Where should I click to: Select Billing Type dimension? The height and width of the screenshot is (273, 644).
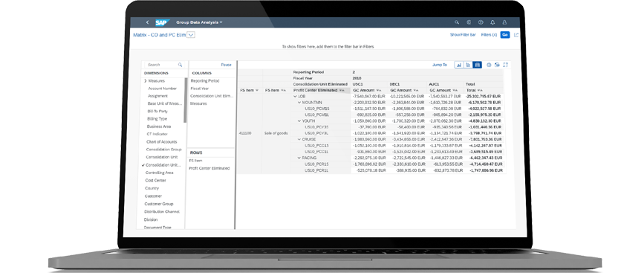[157, 119]
